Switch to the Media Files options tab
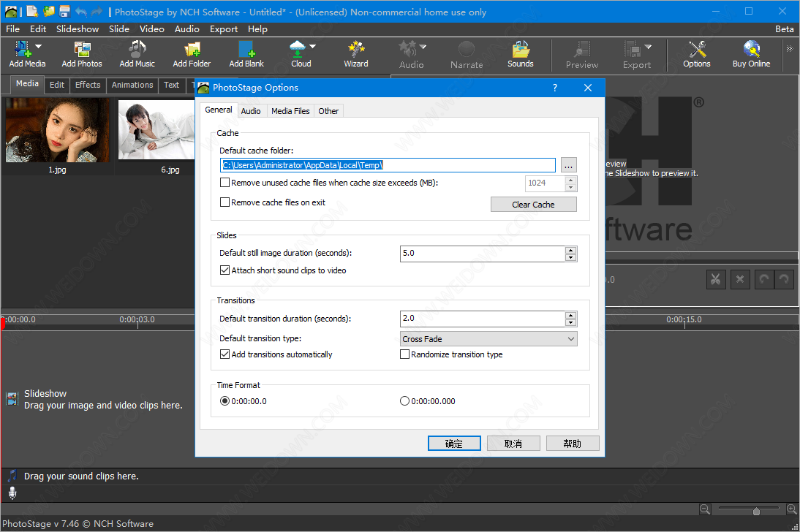The image size is (800, 532). click(x=290, y=110)
